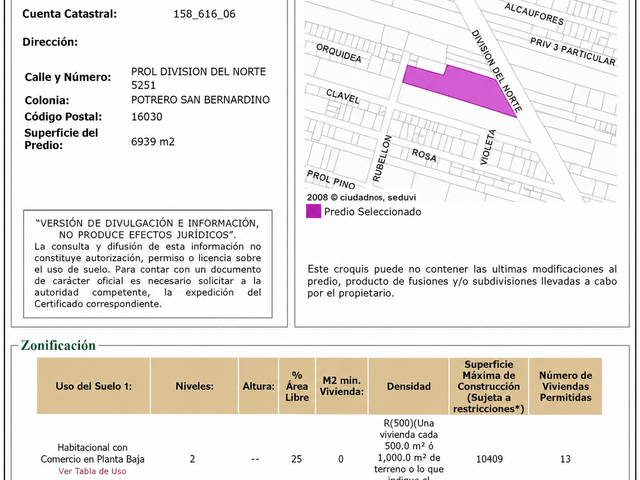Click the Uso del Suelo 1 column header
Viewport: 640px width, 480px height.
click(x=93, y=386)
